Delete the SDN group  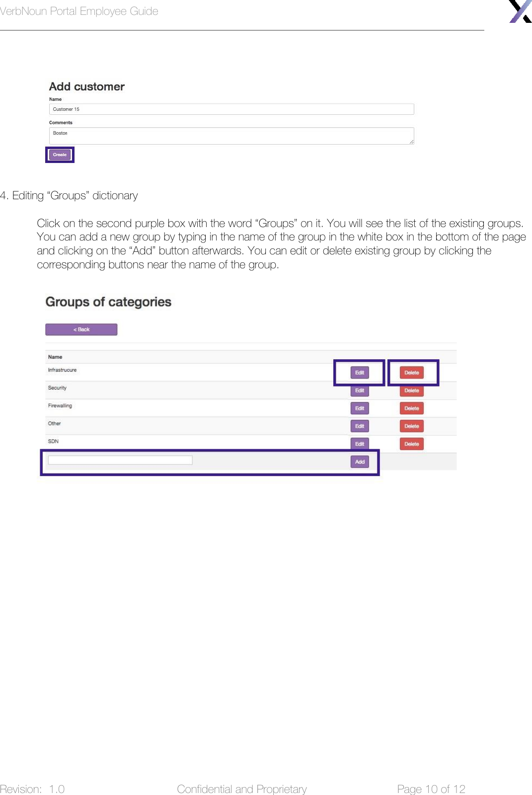[x=411, y=444]
